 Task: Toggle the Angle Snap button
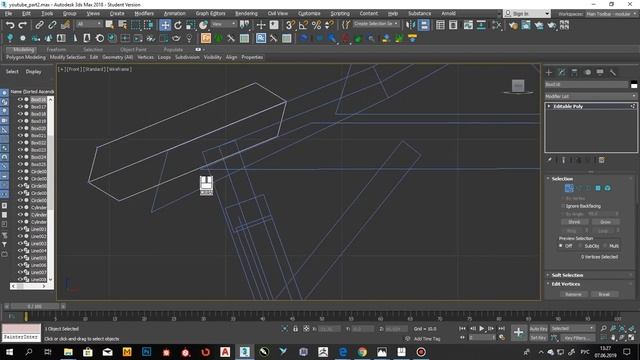[x=303, y=25]
